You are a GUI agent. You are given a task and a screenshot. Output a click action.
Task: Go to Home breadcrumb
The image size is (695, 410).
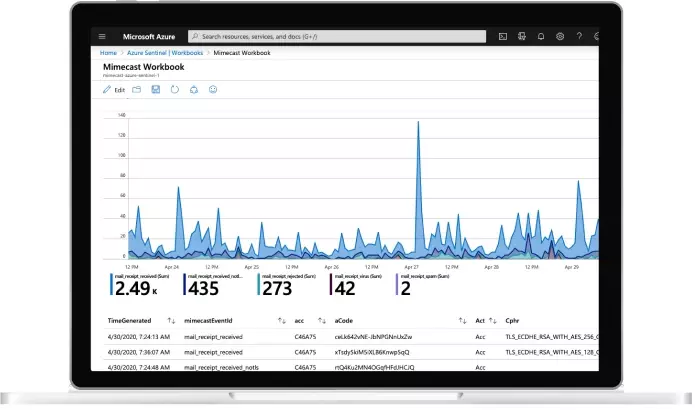tap(108, 53)
